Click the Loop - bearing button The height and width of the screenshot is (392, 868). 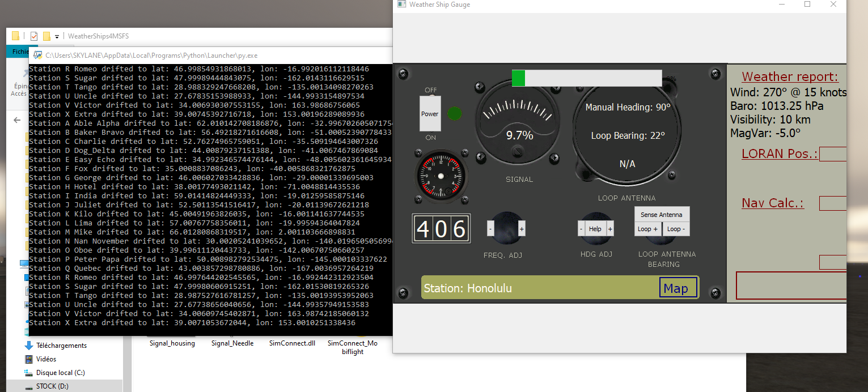pos(676,229)
